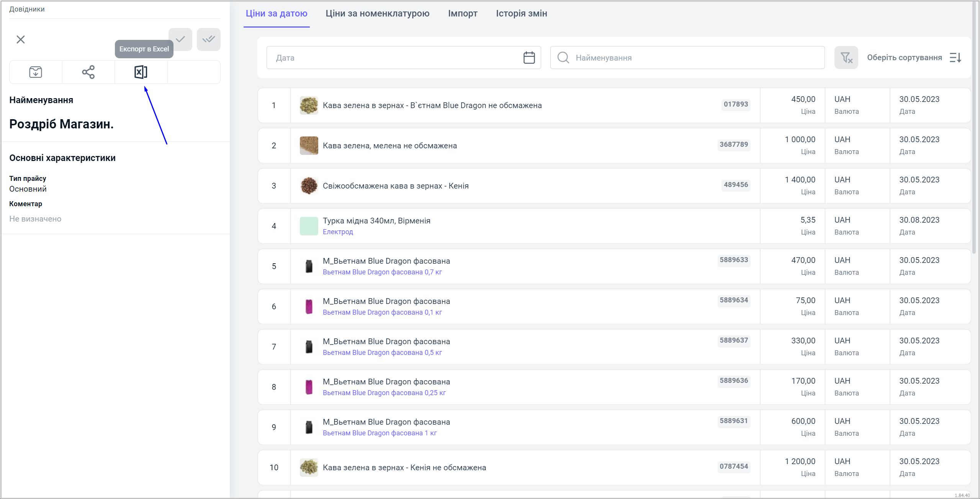
Task: Open link Вьетнам Blue Dragon фасована 0,7 кг
Action: click(382, 272)
